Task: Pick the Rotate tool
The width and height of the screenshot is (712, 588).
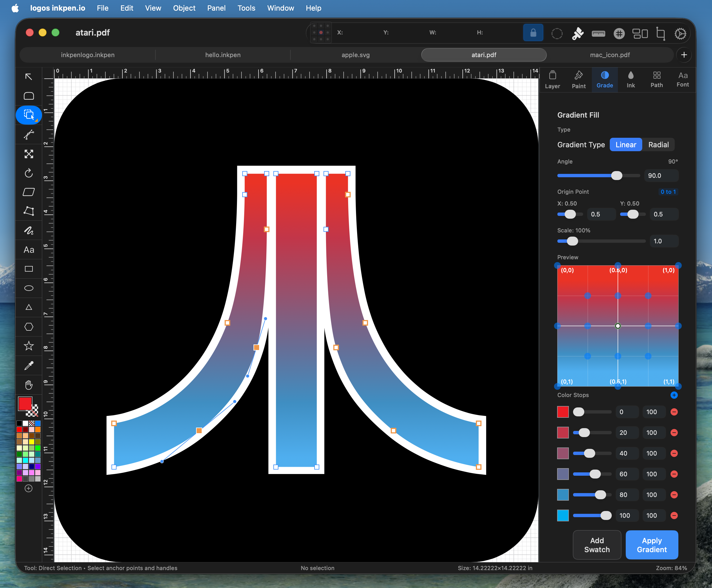Action: click(29, 173)
